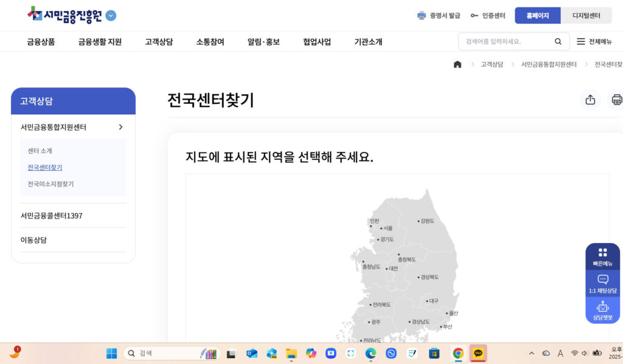Click the print icon near the page title
Image resolution: width=623 pixels, height=364 pixels.
(616, 100)
